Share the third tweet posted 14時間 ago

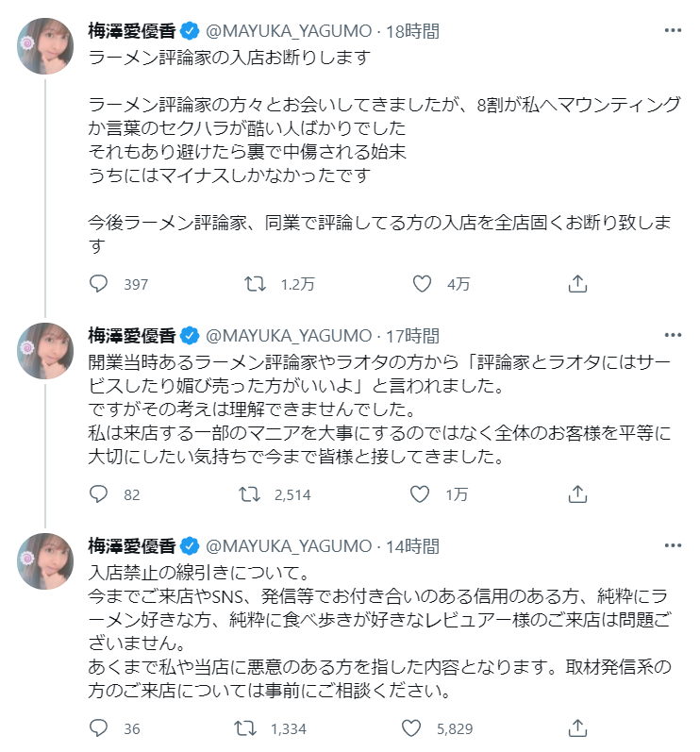(x=578, y=728)
